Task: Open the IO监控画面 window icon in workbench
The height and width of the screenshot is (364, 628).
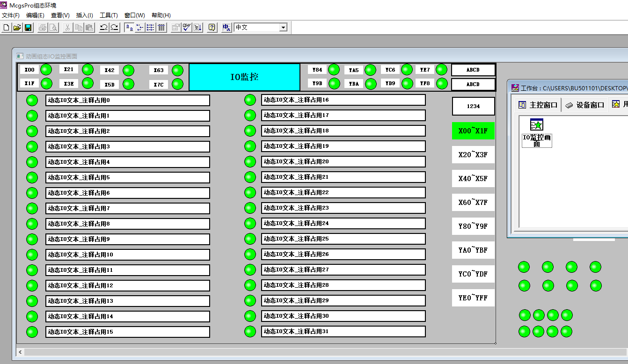Action: [537, 125]
